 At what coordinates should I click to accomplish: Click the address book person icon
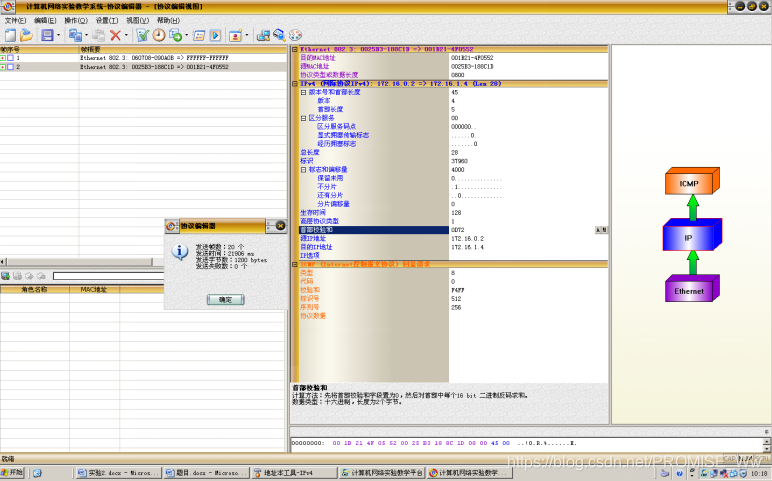pos(236,35)
